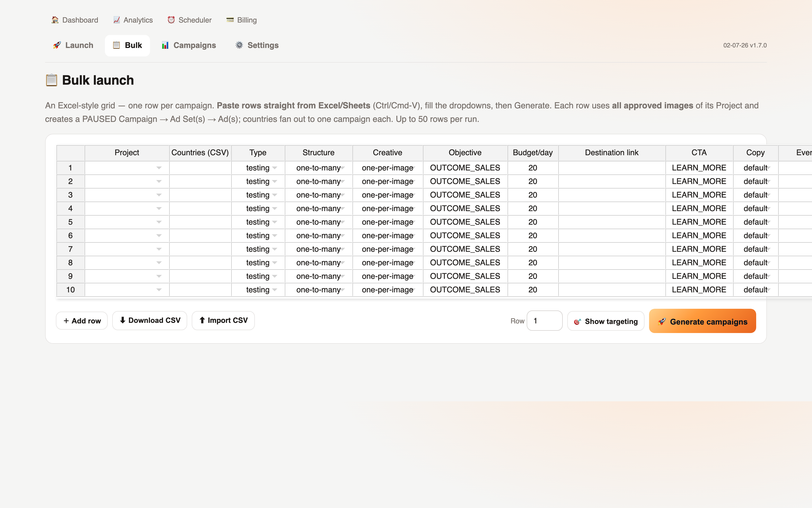Open the Copy dropdown in row 6

pyautogui.click(x=769, y=236)
